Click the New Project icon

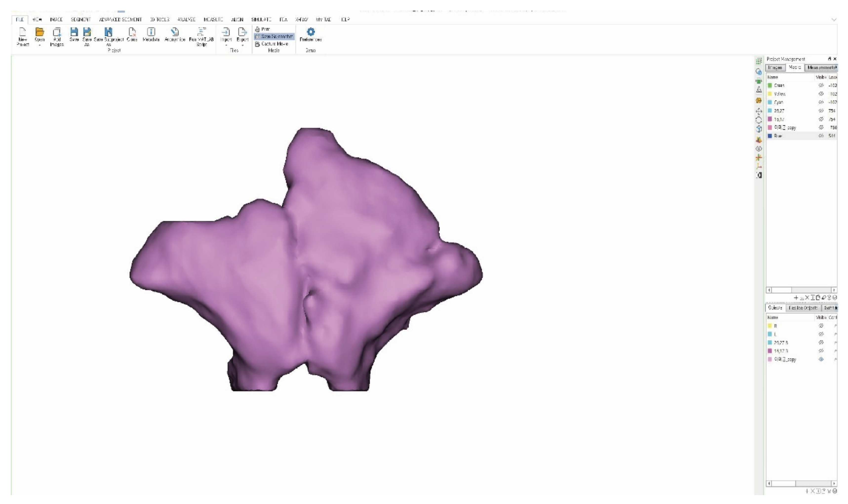tap(22, 33)
